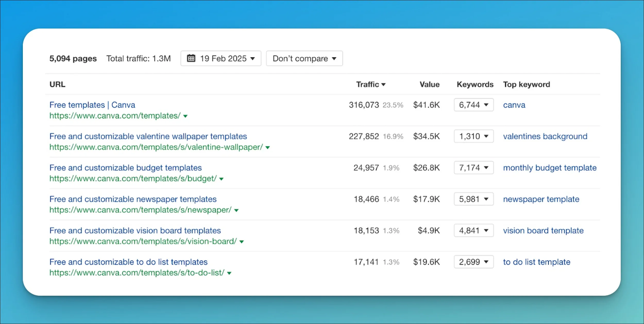This screenshot has height=324, width=644.
Task: Open customizable budget templates title link
Action: coord(125,168)
